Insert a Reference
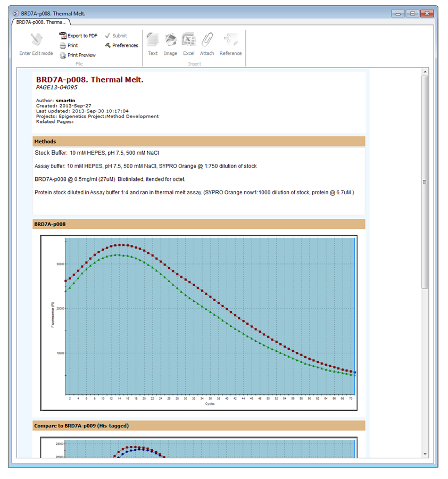This screenshot has height=479, width=448. point(230,40)
